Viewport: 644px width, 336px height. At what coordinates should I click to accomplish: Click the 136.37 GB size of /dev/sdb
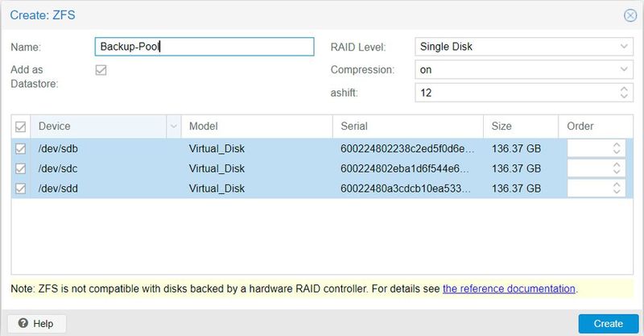[x=516, y=148]
